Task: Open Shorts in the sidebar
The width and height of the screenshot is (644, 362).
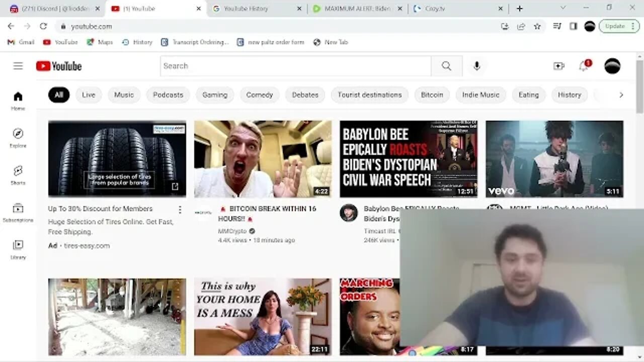Action: 18,175
